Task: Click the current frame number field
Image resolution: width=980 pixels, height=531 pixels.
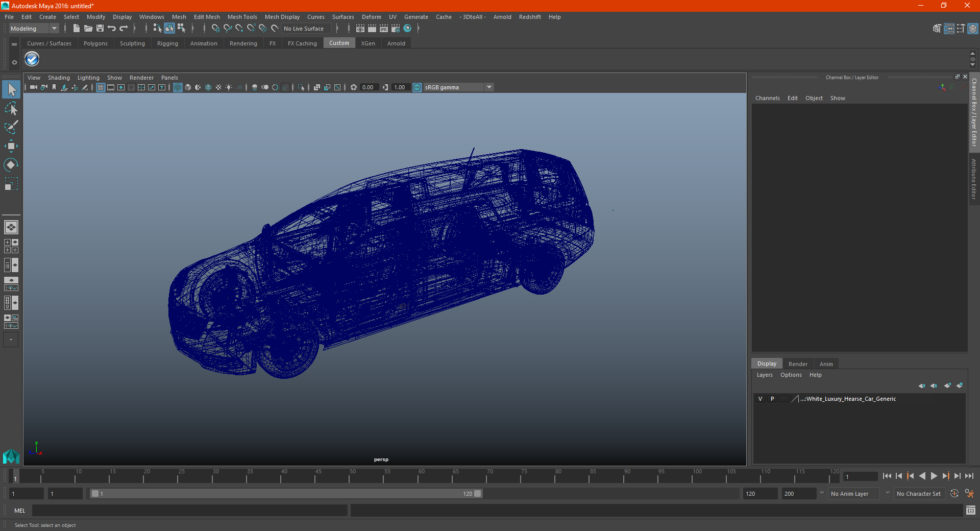Action: (x=860, y=476)
